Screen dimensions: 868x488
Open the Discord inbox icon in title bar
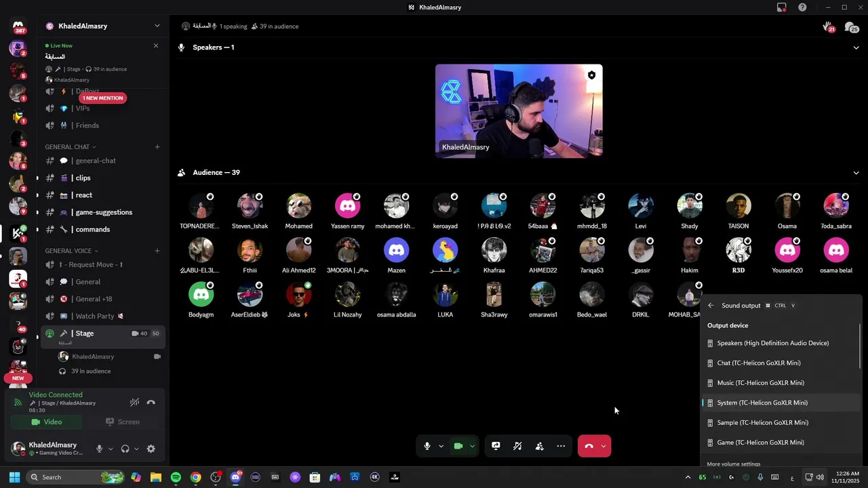782,7
